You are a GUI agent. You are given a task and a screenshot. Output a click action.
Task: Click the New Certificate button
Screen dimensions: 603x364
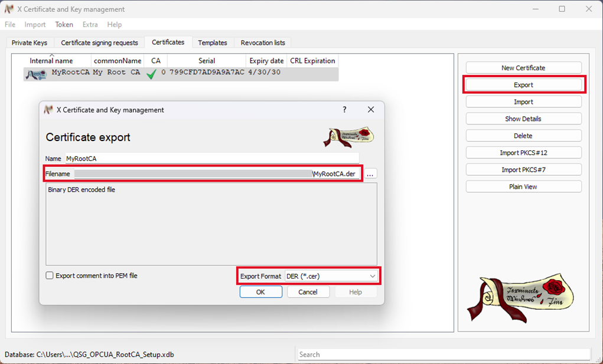click(x=523, y=68)
